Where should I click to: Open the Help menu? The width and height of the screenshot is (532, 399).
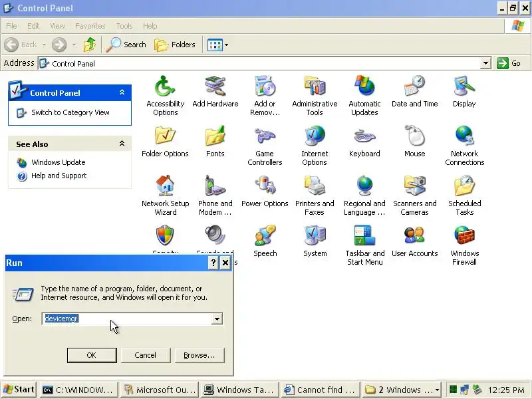(150, 26)
